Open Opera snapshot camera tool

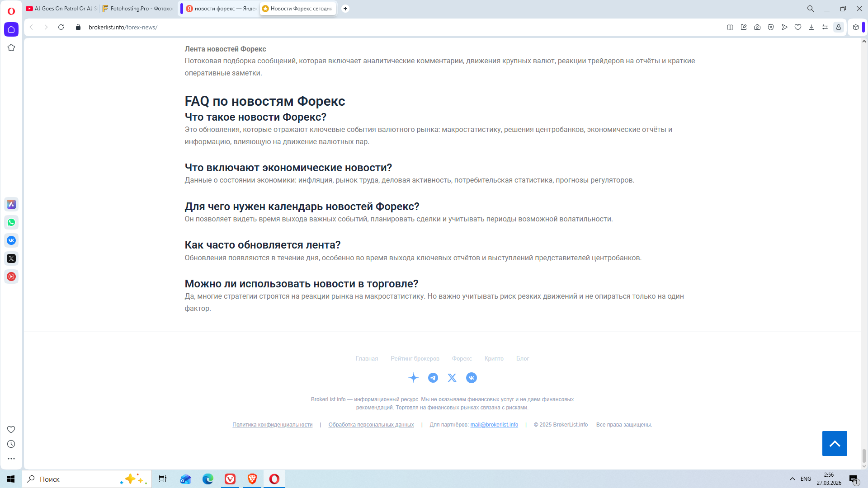[x=757, y=27]
